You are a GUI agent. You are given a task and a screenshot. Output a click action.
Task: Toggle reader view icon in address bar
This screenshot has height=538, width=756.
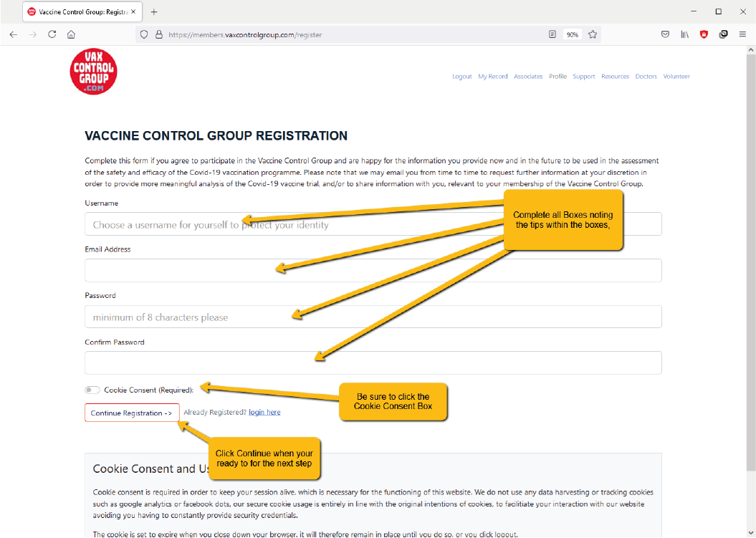(x=552, y=34)
